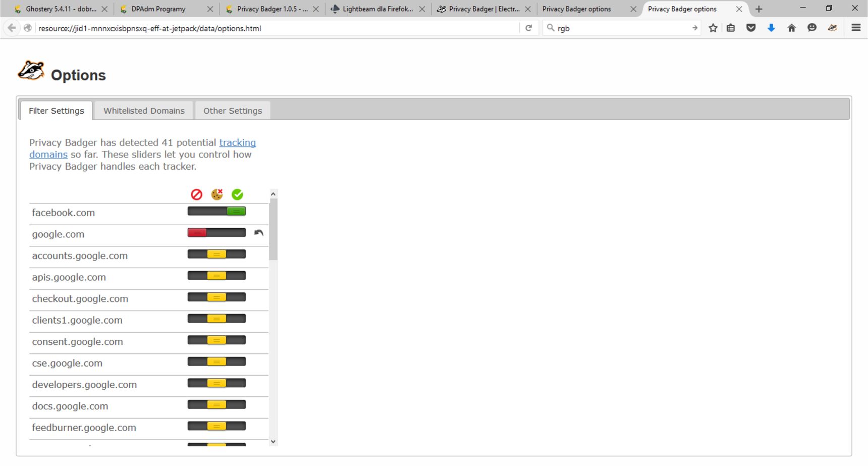The image size is (868, 466).
Task: Click the cse.google.com domain text
Action: (x=67, y=363)
